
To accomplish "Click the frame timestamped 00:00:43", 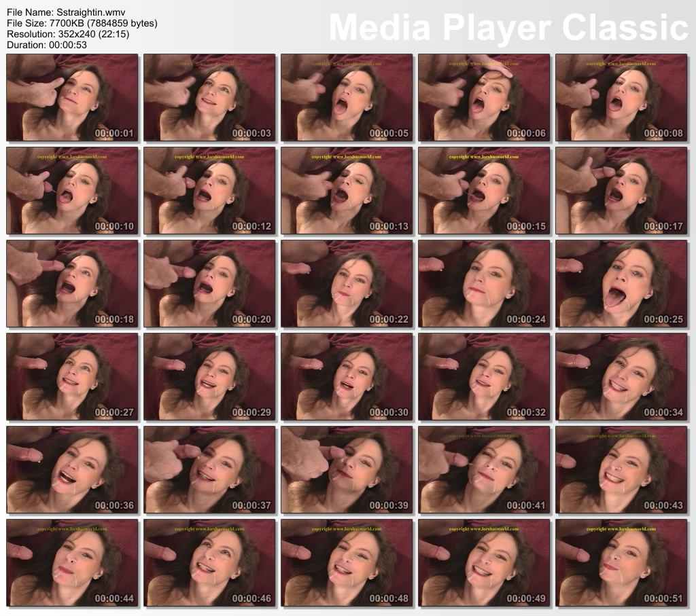I will (621, 469).
